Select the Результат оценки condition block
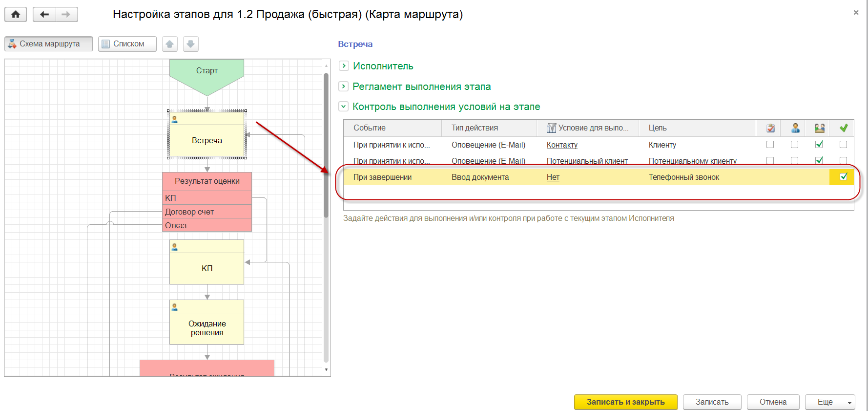The height and width of the screenshot is (411, 868). [x=207, y=181]
